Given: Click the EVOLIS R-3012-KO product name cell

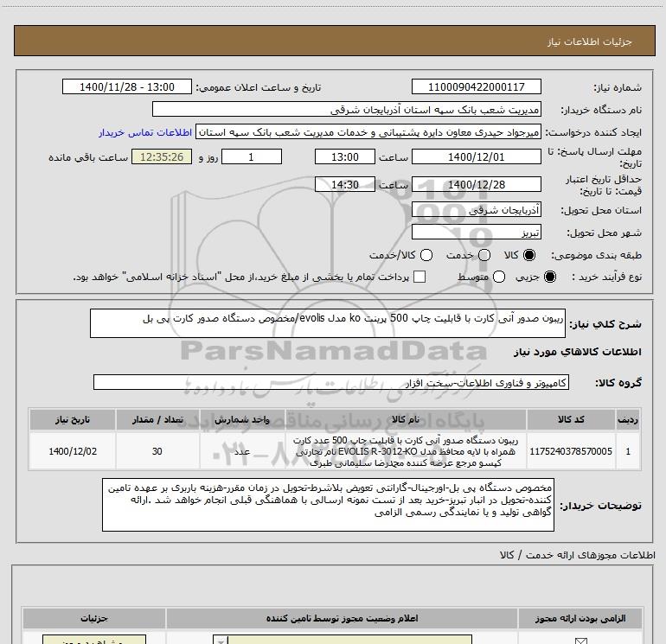Looking at the screenshot, I should [406, 451].
